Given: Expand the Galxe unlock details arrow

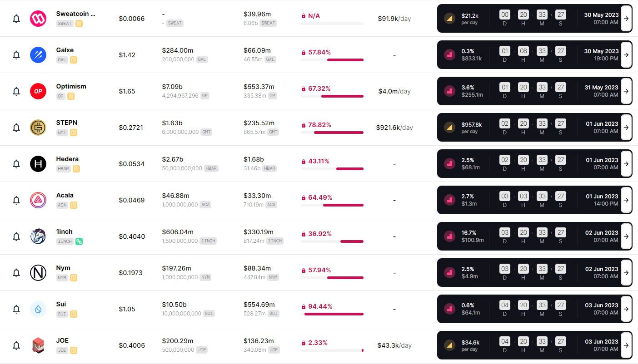Looking at the screenshot, I should pos(626,55).
